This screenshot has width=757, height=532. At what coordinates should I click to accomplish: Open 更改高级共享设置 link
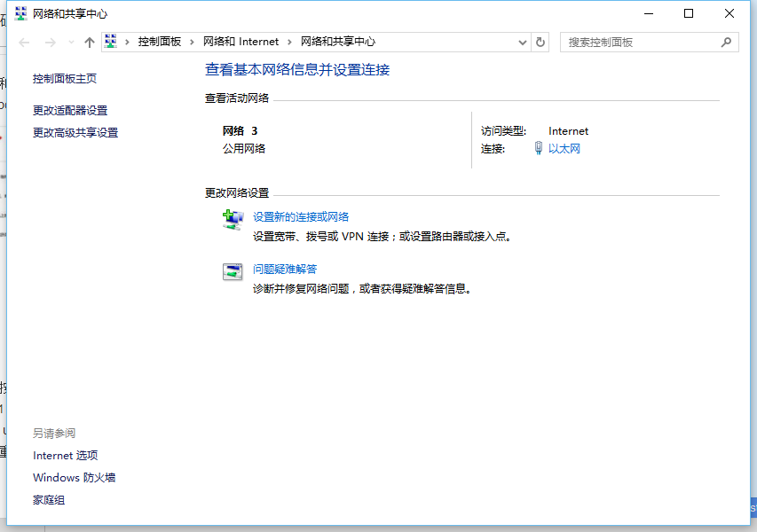click(75, 133)
